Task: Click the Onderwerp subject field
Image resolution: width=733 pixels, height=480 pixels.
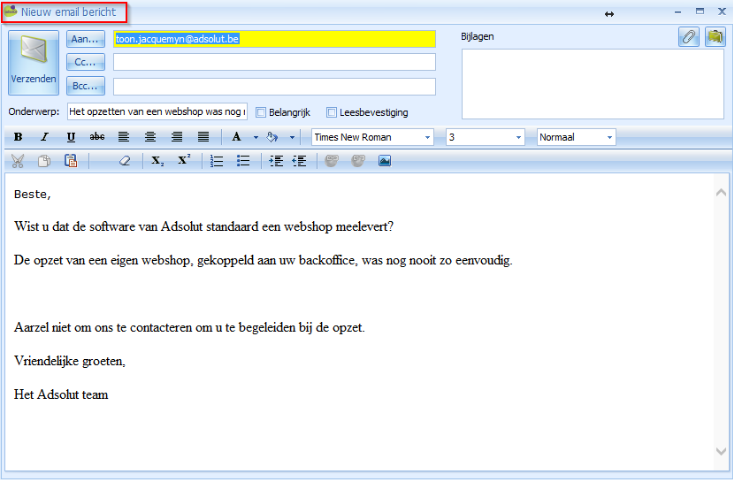Action: [157, 112]
